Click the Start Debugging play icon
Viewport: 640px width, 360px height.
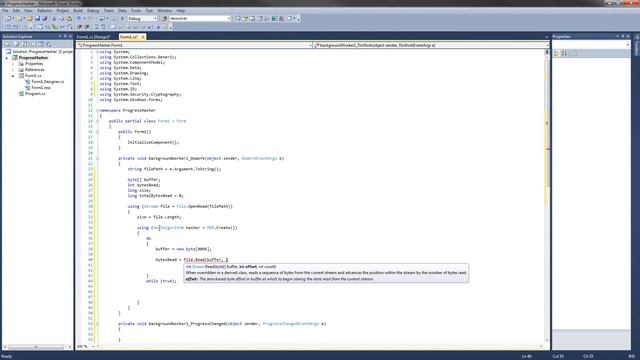tap(122, 18)
